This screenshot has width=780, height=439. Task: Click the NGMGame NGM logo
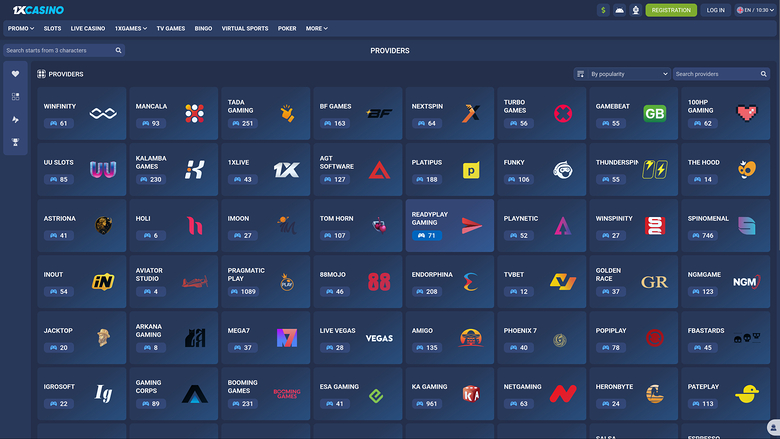pyautogui.click(x=747, y=282)
